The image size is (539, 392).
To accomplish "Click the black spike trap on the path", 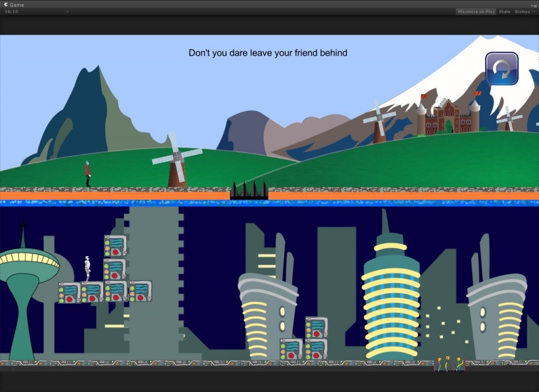I will pos(249,190).
